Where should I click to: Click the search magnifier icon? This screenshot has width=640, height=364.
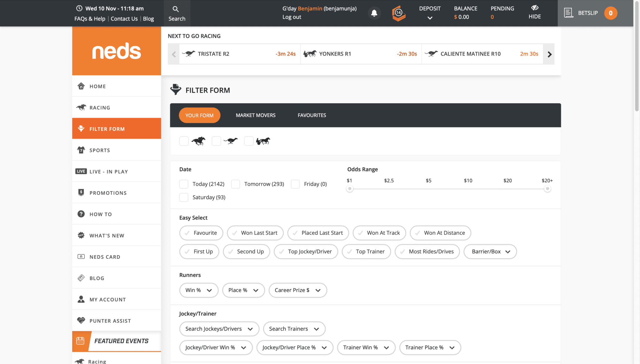[x=176, y=9]
